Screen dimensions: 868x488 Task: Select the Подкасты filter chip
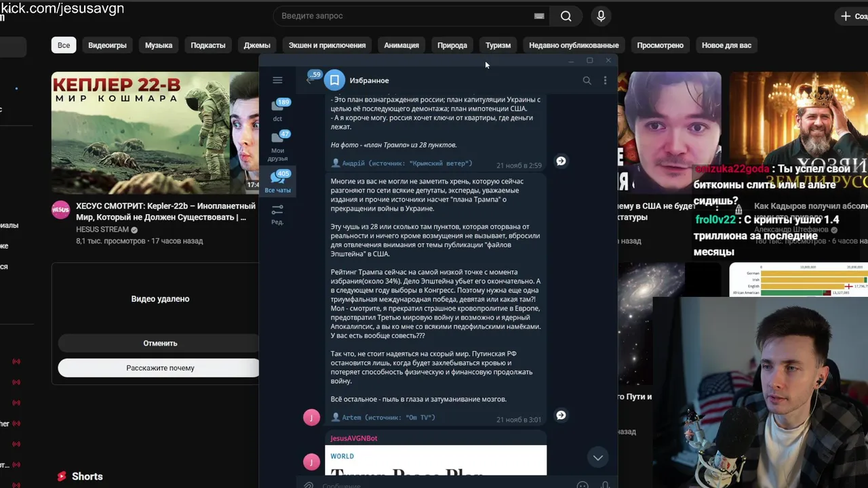coord(208,45)
